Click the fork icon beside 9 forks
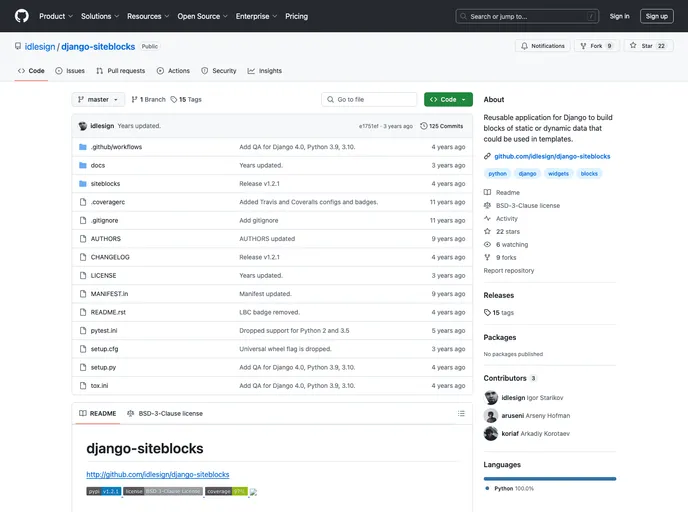 coord(487,257)
